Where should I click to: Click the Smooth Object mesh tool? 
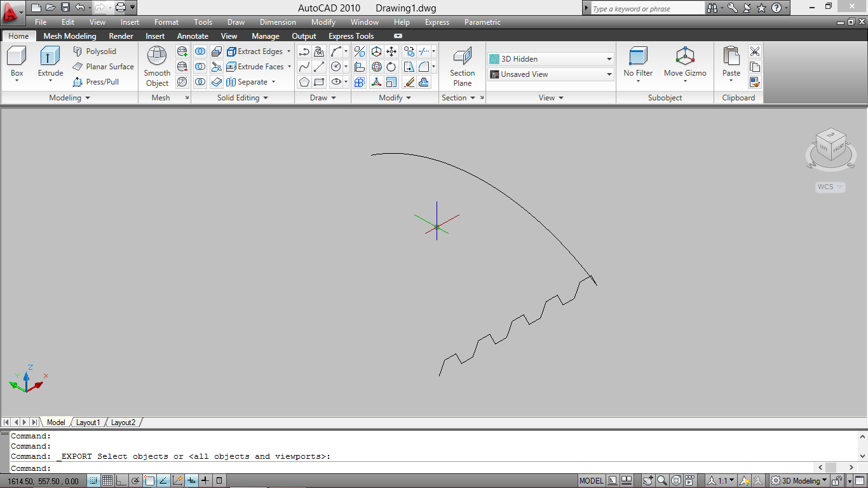pos(157,66)
